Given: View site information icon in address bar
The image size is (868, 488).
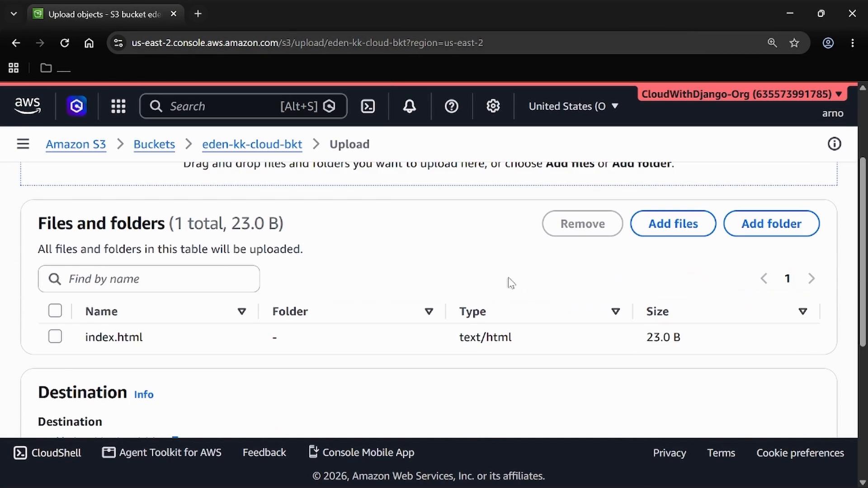Looking at the screenshot, I should tap(118, 43).
